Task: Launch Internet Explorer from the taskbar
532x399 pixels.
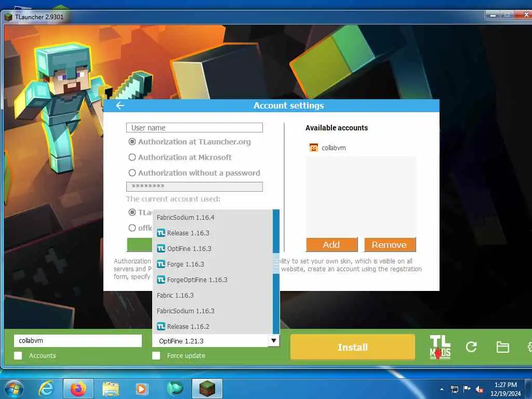Action: click(x=46, y=389)
